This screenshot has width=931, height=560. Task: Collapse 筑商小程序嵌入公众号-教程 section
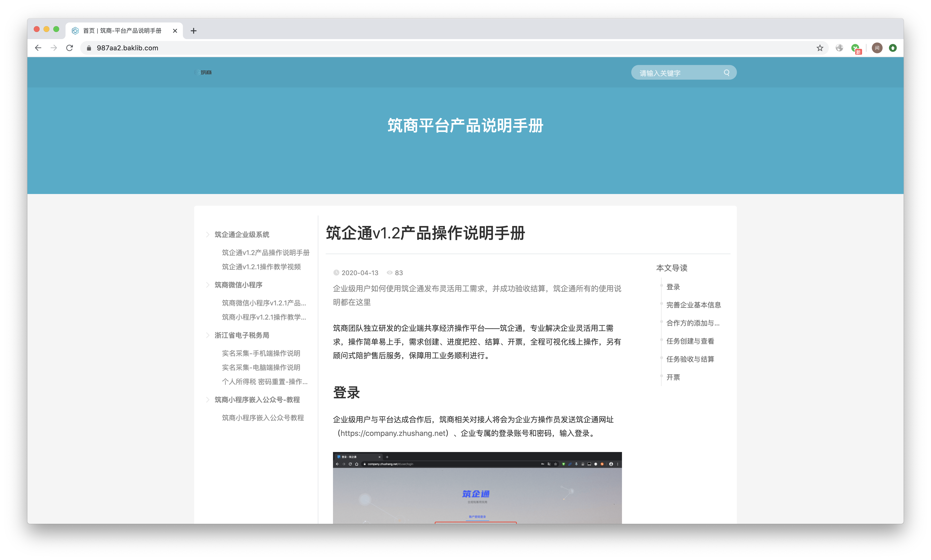(x=208, y=400)
